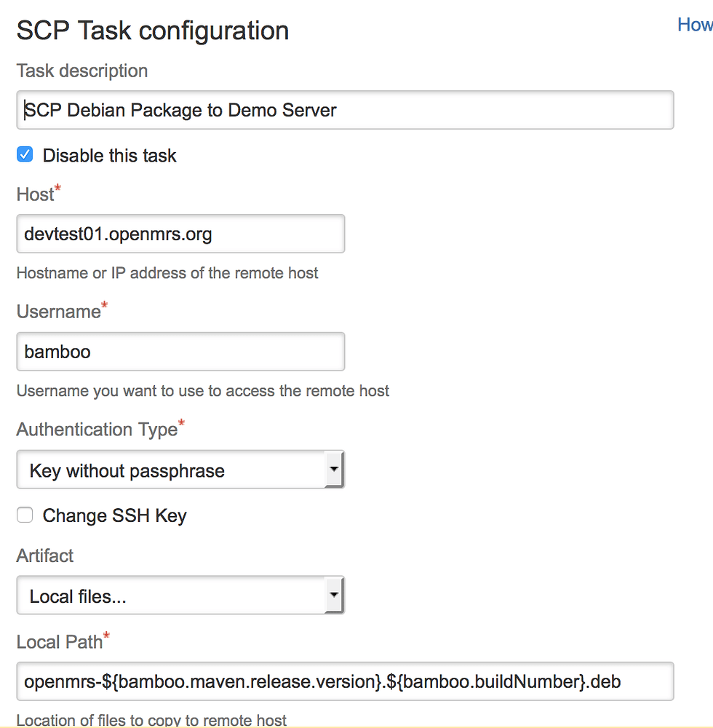This screenshot has width=713, height=728.
Task: Expand the Artifact 'Local files...' dropdown
Action: pos(171,596)
